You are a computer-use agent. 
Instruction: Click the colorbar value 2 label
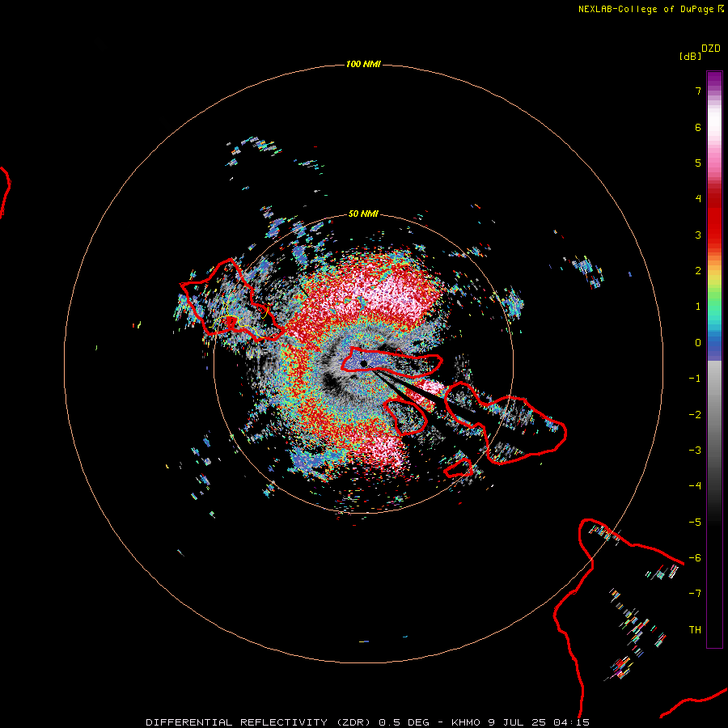pos(698,271)
